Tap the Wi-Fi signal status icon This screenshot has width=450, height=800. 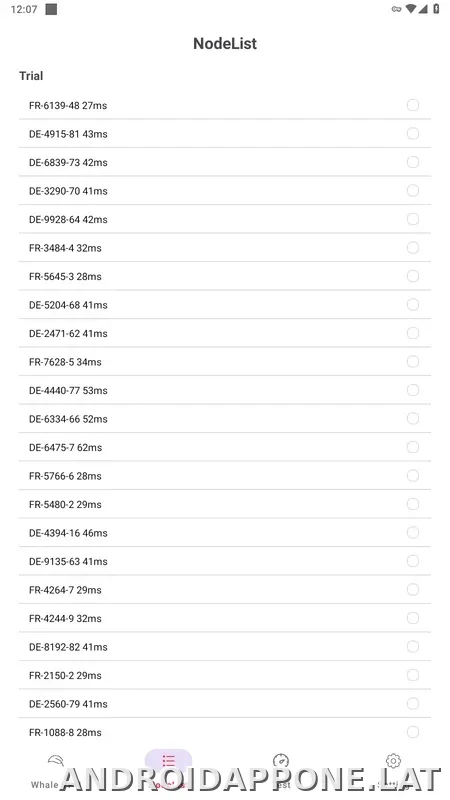click(411, 9)
